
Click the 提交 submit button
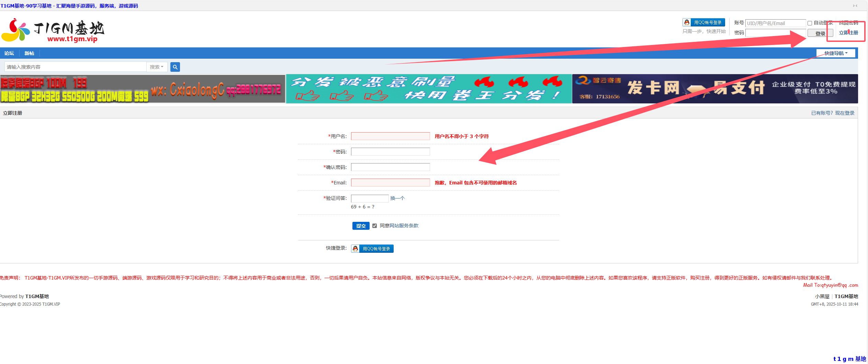[x=361, y=226]
